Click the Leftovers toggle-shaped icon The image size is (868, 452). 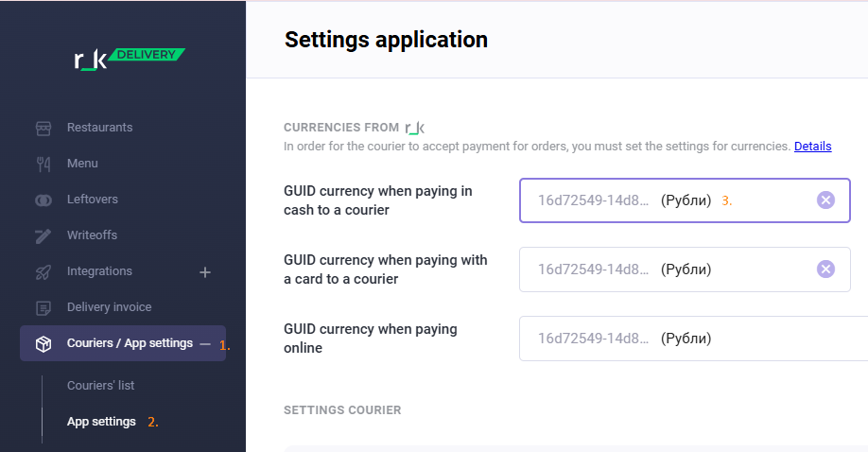tap(43, 200)
